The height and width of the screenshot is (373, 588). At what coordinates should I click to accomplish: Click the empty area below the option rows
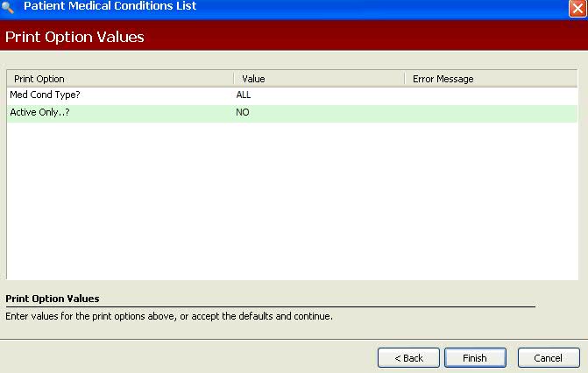pyautogui.click(x=292, y=201)
